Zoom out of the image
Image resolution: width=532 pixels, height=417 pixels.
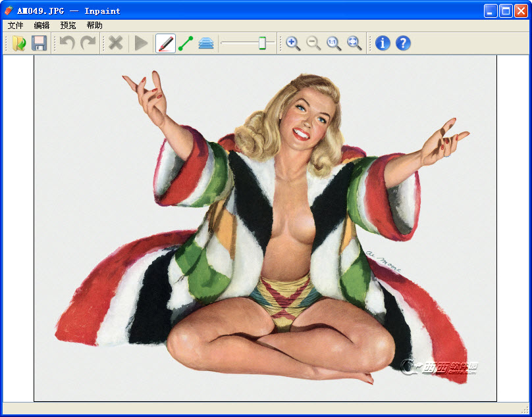pyautogui.click(x=313, y=43)
